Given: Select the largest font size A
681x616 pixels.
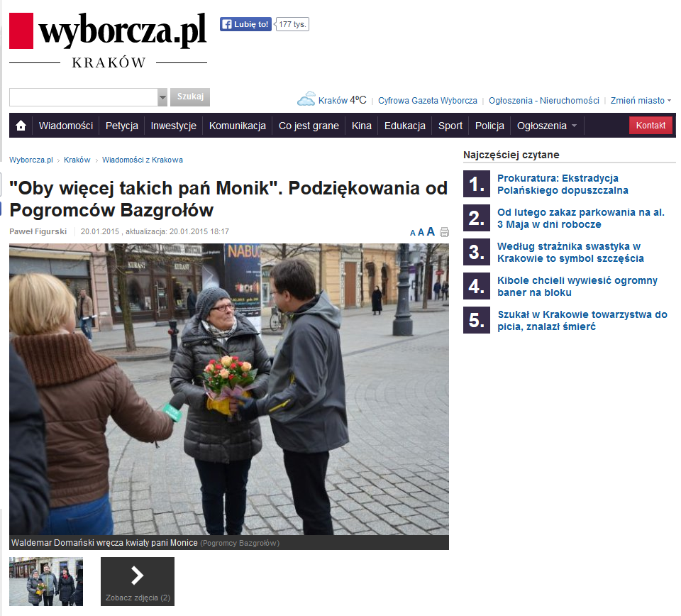Looking at the screenshot, I should [x=431, y=231].
